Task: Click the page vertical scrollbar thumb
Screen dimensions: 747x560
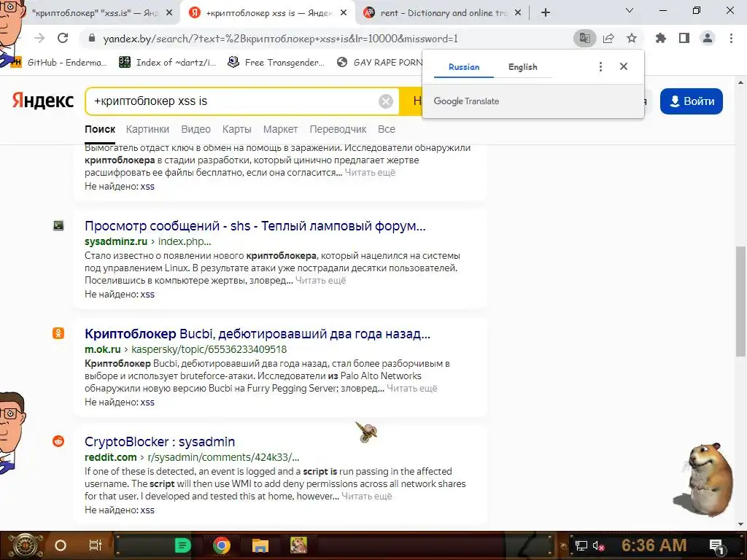Action: 740,301
